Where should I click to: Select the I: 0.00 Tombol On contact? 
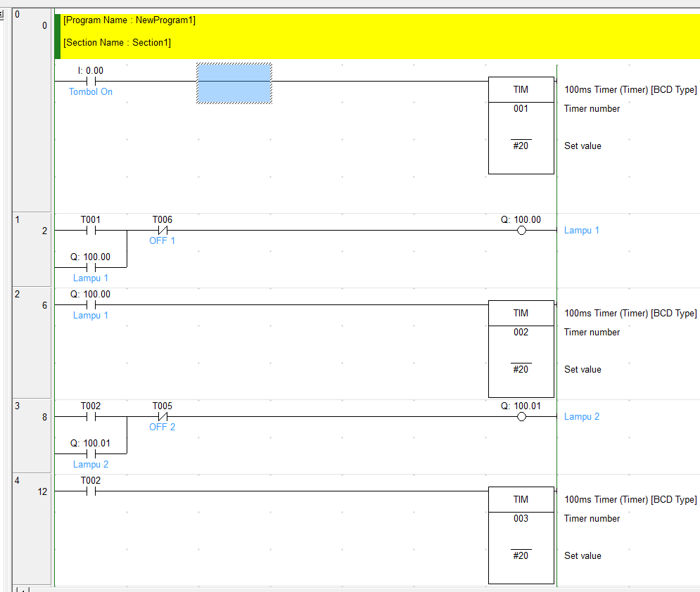coord(91,81)
